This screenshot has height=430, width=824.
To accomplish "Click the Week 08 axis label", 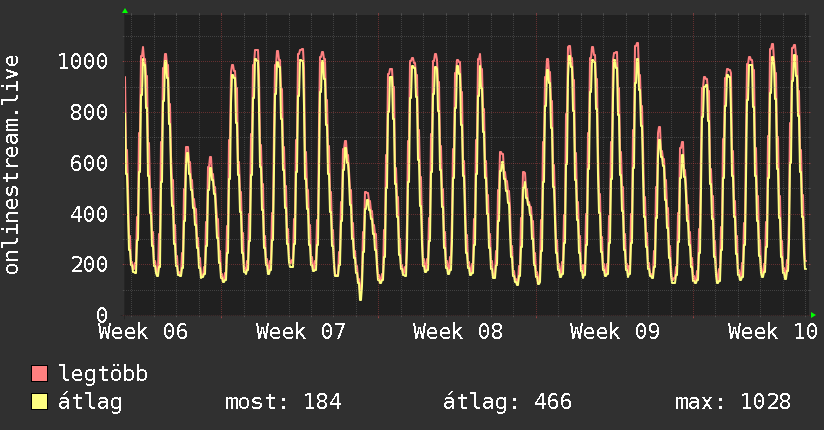I will click(458, 332).
